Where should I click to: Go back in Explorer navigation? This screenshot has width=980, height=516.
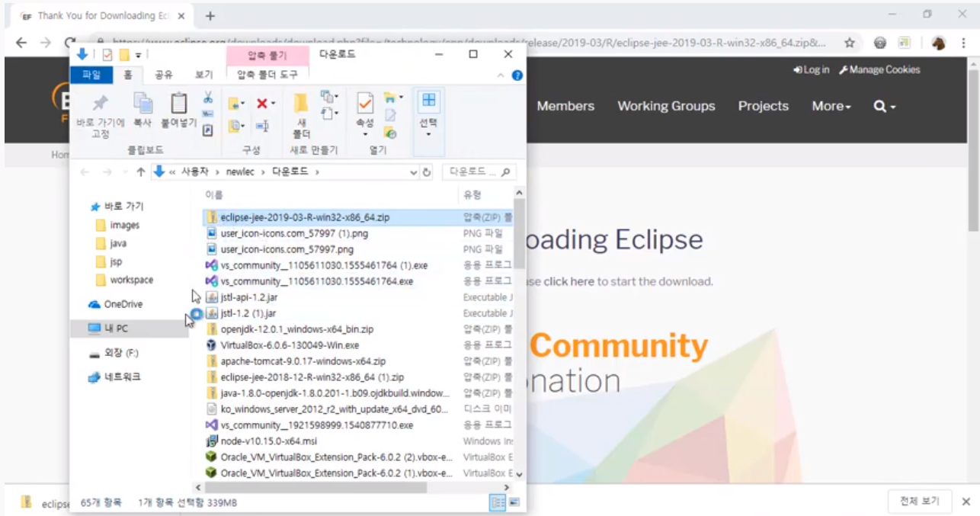(x=85, y=172)
